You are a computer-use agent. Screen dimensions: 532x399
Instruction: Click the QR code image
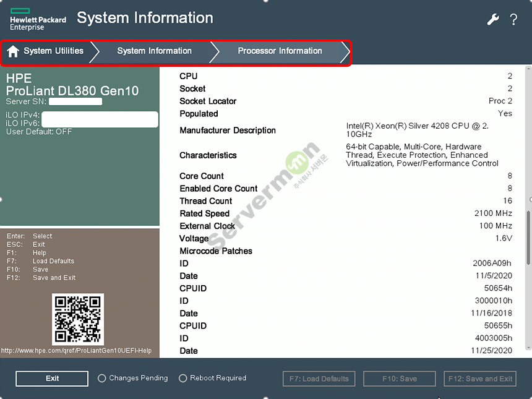coord(78,319)
